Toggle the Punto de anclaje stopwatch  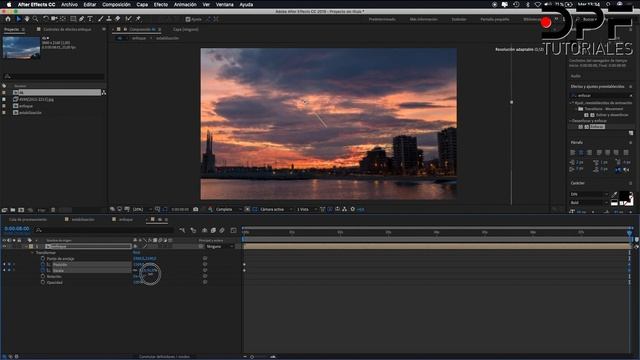[x=43, y=258]
